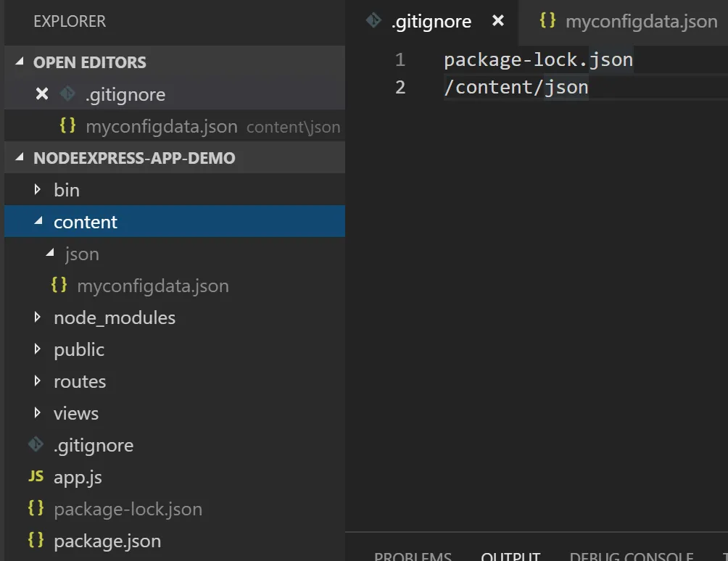Viewport: 728px width, 561px height.
Task: Click the JSON braces icon beside package.json
Action: (36, 541)
